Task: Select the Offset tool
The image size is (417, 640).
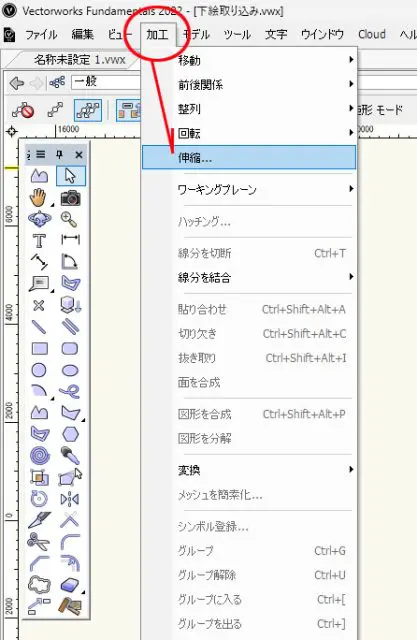Action: (x=70, y=563)
